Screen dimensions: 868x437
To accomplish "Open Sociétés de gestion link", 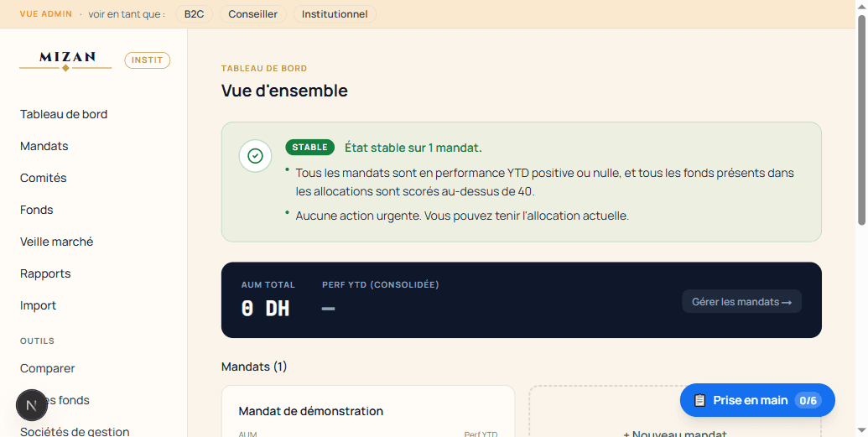I will 75,431.
